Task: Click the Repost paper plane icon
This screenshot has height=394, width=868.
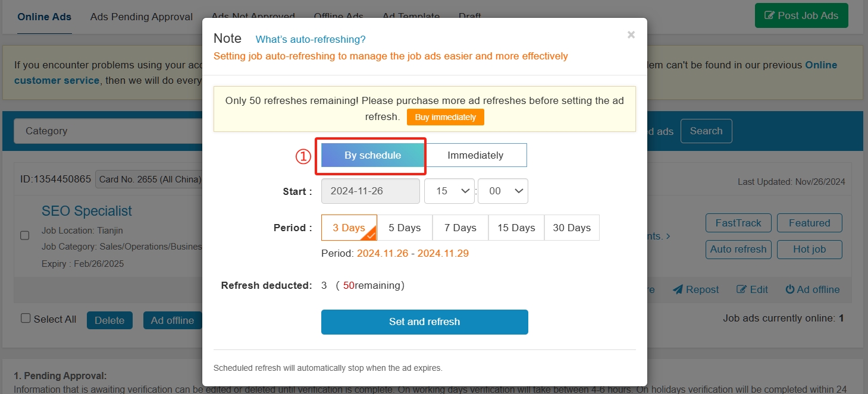Action: 678,289
